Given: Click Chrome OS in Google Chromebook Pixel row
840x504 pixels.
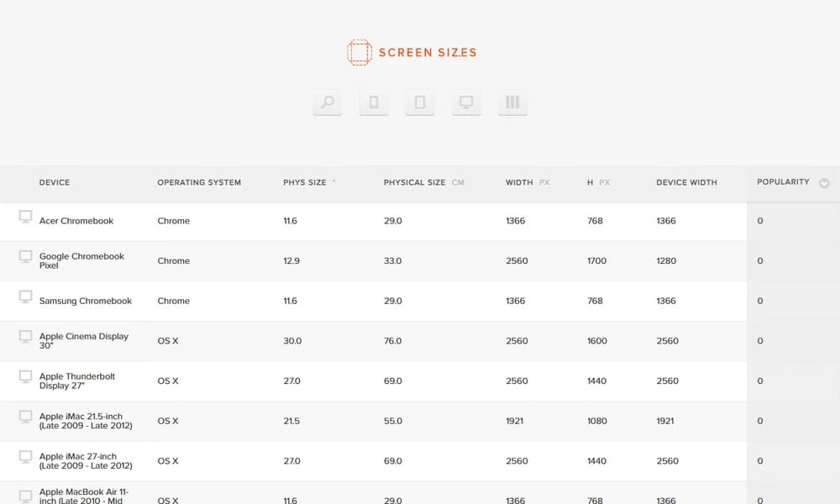Looking at the screenshot, I should coord(174,261).
